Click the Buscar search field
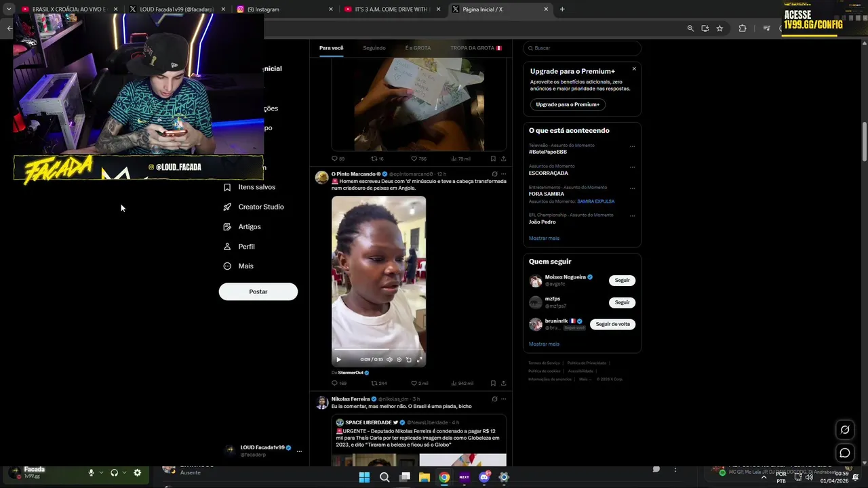 (582, 48)
